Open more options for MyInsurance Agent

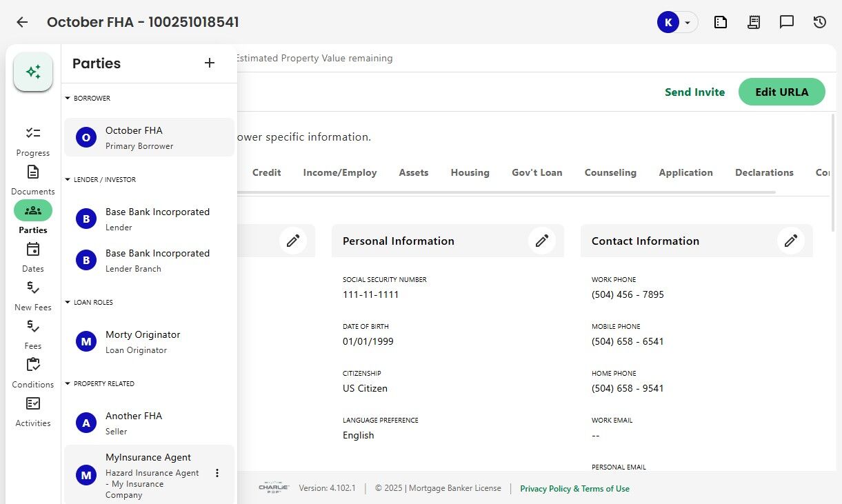217,473
